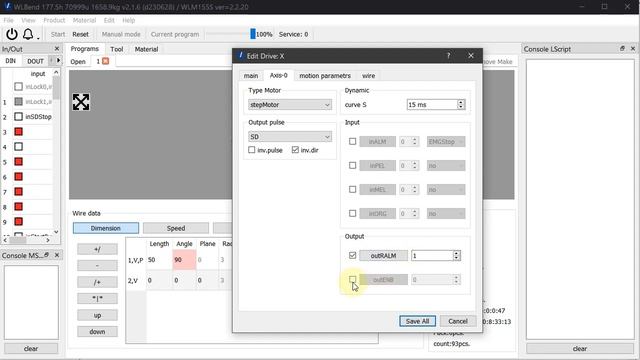This screenshot has width=640, height=360.
Task: Select the Angle cell with value 90
Action: coord(184,260)
